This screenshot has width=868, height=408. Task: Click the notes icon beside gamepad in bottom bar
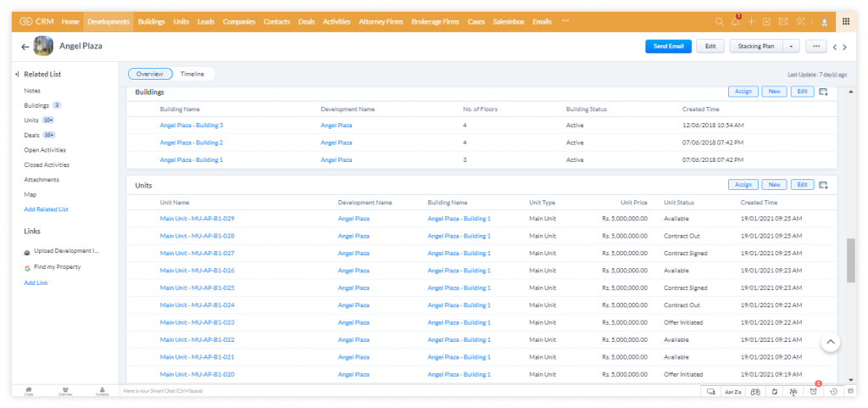pos(775,391)
